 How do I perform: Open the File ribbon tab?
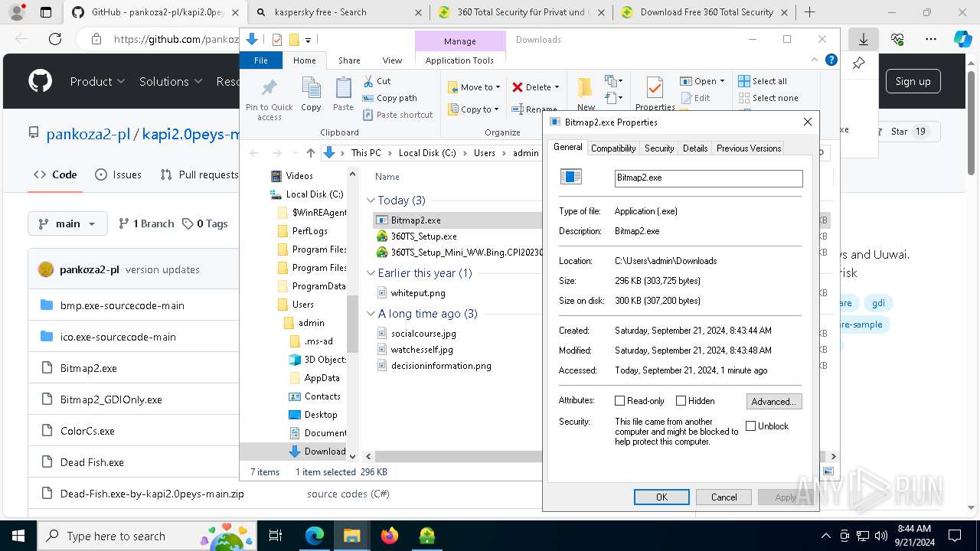click(x=261, y=60)
